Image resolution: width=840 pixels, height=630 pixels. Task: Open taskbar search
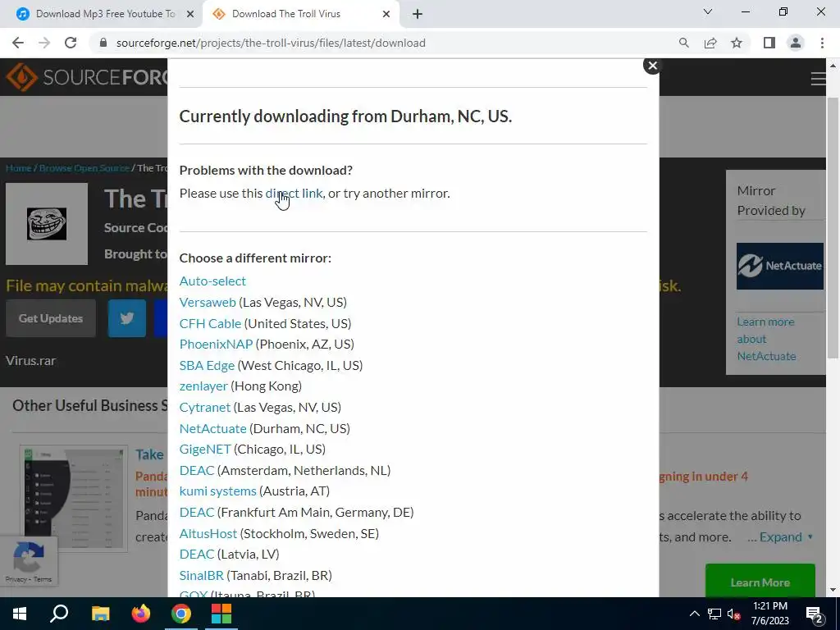pos(59,614)
